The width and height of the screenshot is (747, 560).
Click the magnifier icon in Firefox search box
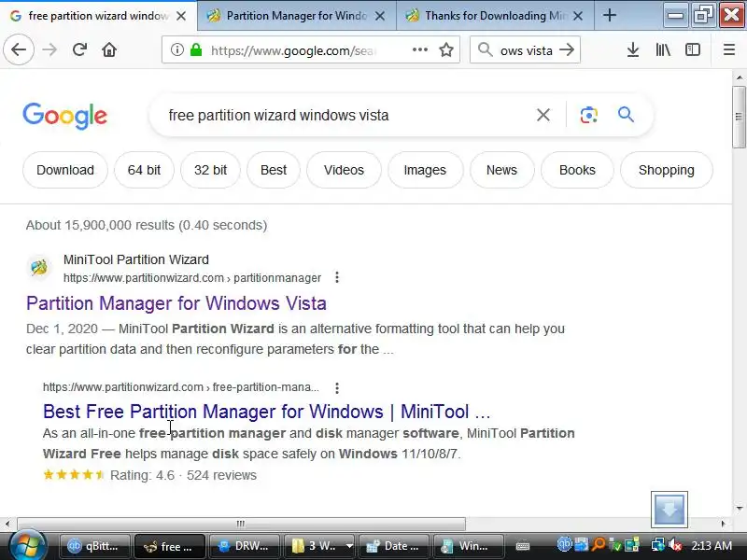(485, 49)
